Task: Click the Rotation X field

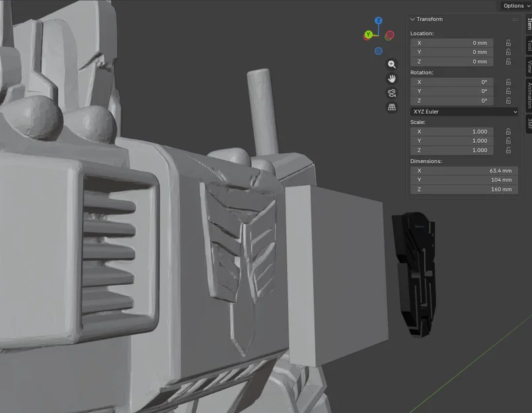Action: click(x=451, y=82)
